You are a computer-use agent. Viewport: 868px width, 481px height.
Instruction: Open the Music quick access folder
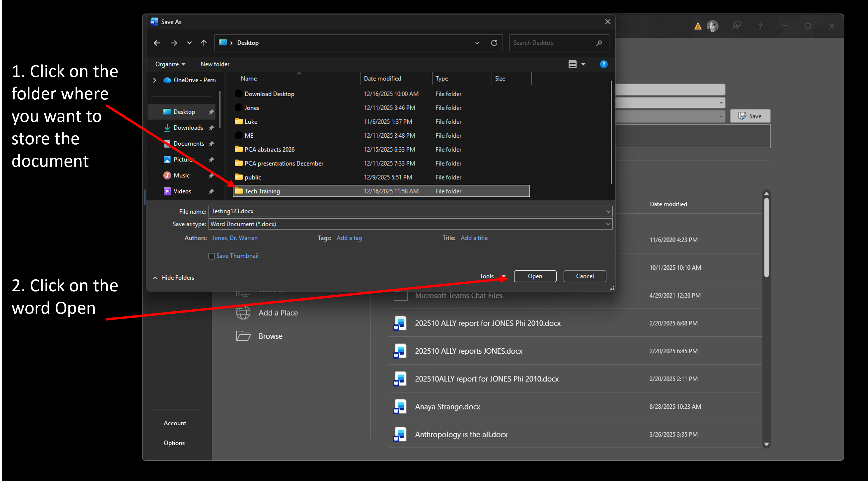point(181,175)
